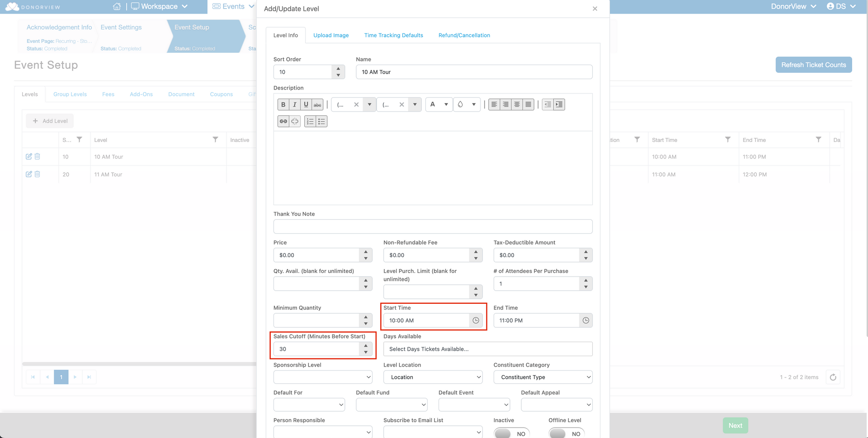Open the Refund/Cancellation tab
The width and height of the screenshot is (868, 438).
[x=464, y=35]
